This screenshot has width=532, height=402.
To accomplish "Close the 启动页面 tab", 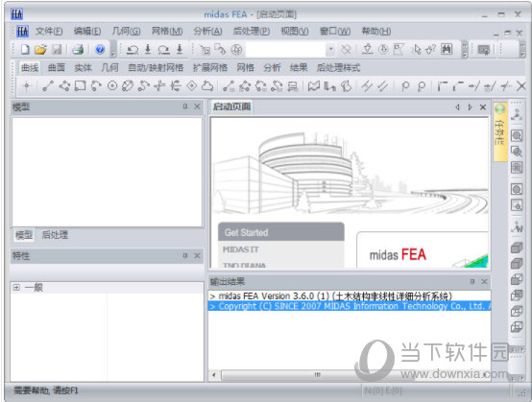I will point(483,107).
